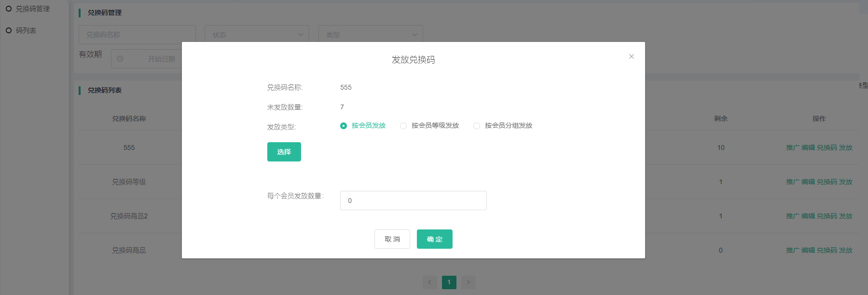Click 编辑 link in 兑换码商品2 row
The height and width of the screenshot is (295, 868).
pyautogui.click(x=808, y=216)
